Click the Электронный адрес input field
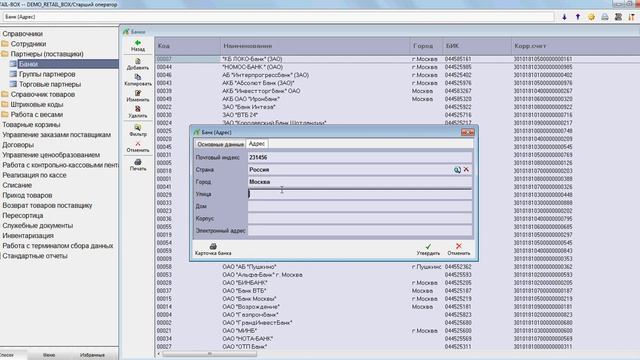The width and height of the screenshot is (640, 360). 360,231
